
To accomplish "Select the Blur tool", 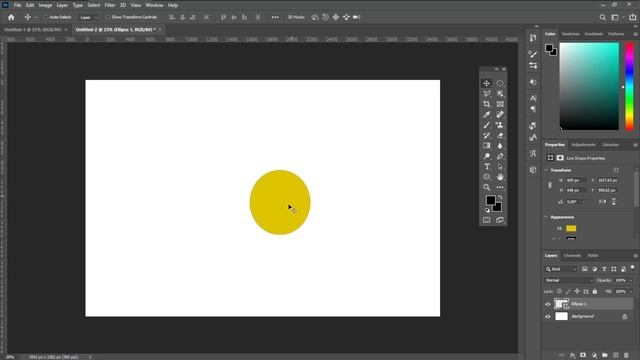I will 500,146.
